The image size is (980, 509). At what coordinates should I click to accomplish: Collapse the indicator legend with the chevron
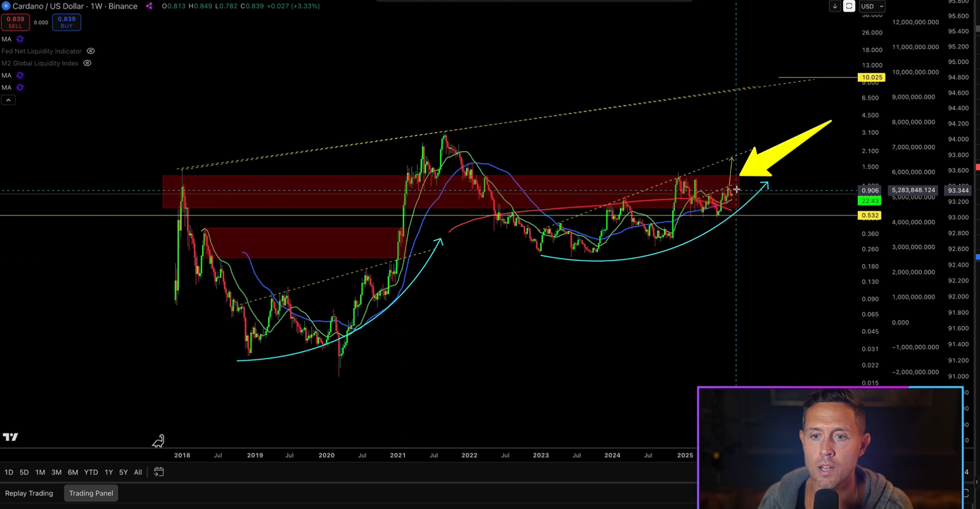tap(8, 100)
